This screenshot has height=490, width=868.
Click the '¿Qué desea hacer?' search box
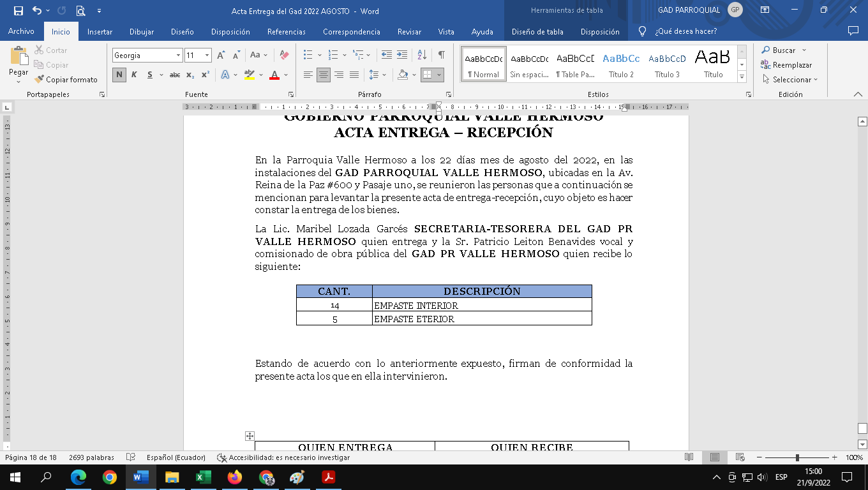[x=685, y=32]
